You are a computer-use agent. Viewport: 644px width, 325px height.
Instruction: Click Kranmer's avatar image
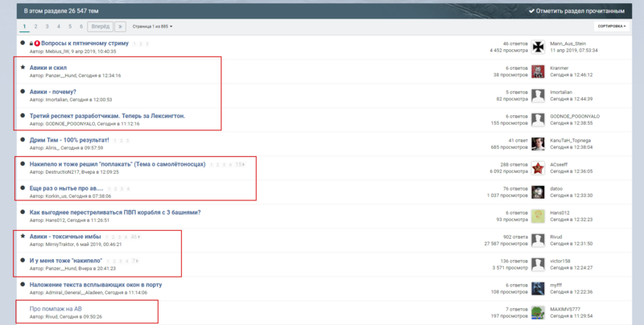pyautogui.click(x=539, y=72)
